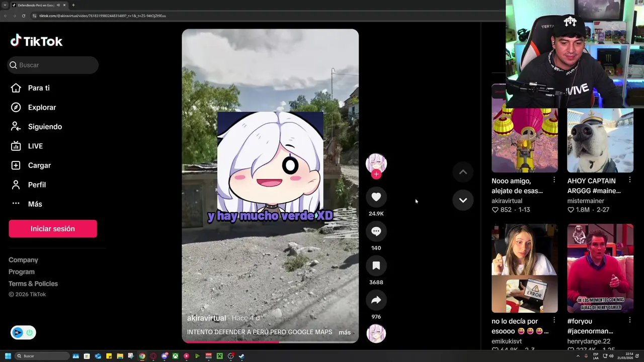Open the 'Nooo amigo, alejate' video thumbnail
Viewport: 644px width, 362px height.
525,128
